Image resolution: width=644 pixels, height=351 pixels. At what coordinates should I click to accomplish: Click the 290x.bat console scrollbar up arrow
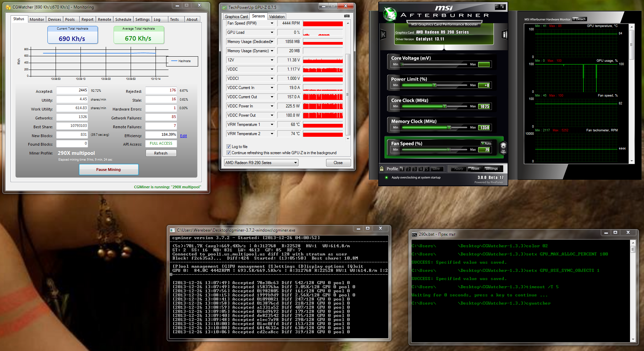pos(633,243)
